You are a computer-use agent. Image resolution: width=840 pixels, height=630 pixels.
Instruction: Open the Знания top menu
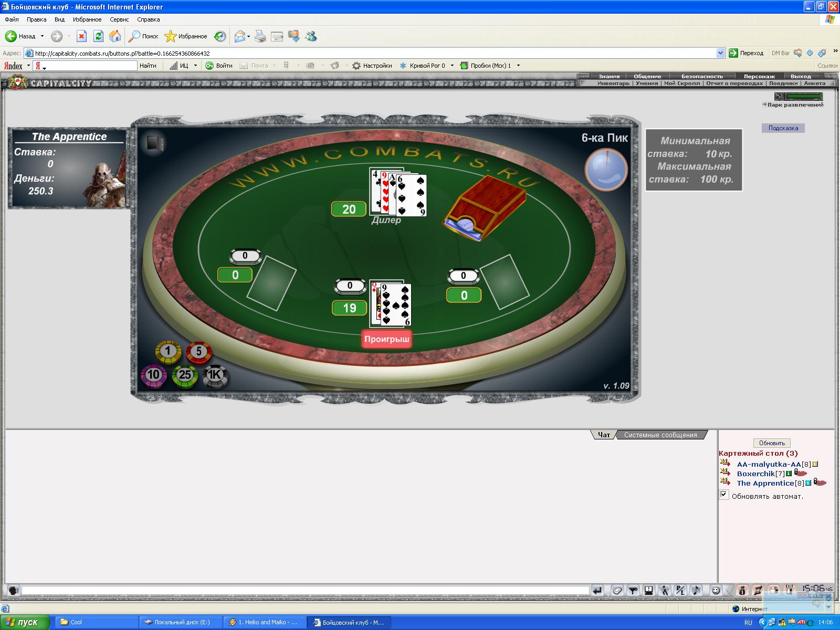[x=609, y=77]
